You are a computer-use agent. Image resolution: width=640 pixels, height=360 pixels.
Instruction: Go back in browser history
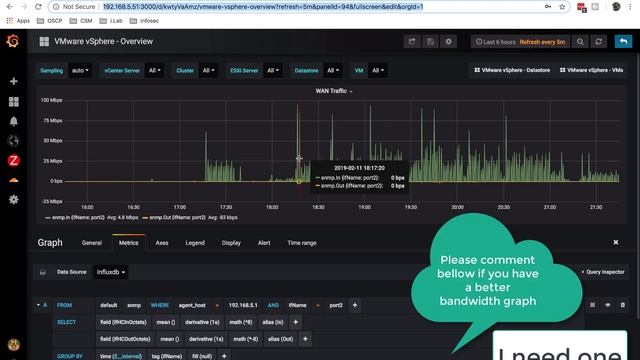coord(9,7)
